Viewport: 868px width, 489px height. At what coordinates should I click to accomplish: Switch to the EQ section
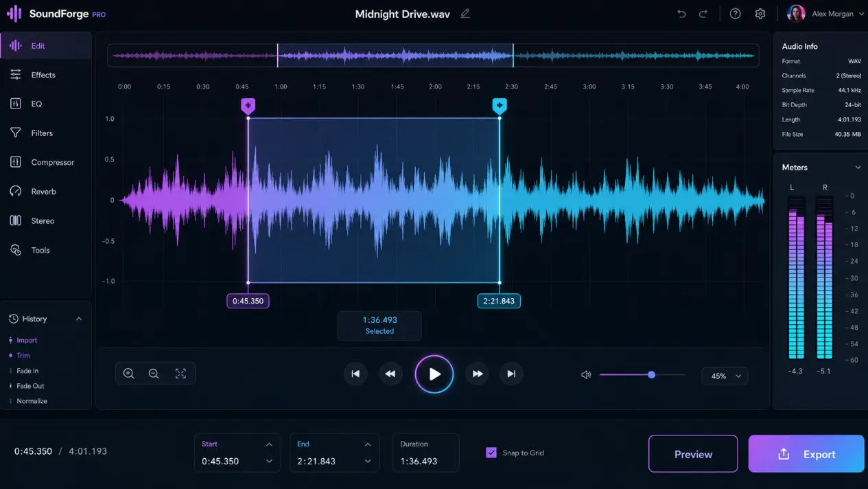pyautogui.click(x=45, y=104)
